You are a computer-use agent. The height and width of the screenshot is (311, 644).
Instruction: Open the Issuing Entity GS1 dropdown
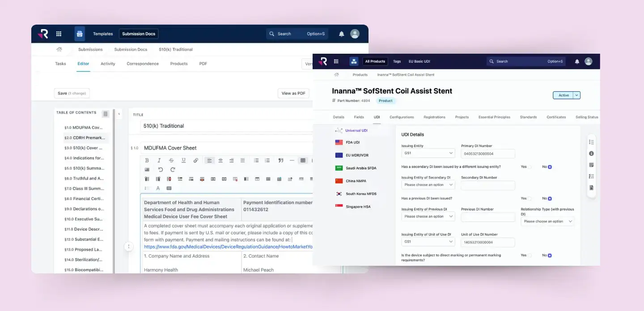(427, 153)
